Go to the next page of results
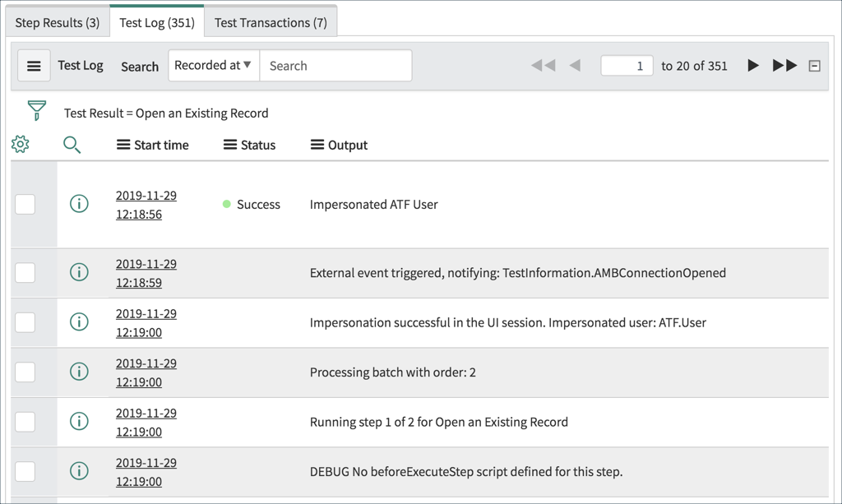 tap(753, 66)
